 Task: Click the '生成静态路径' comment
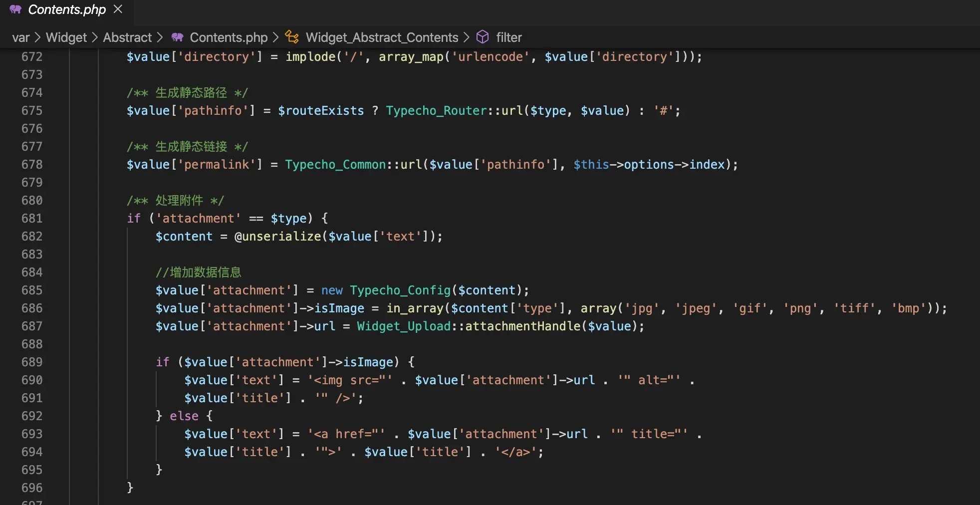coord(191,93)
